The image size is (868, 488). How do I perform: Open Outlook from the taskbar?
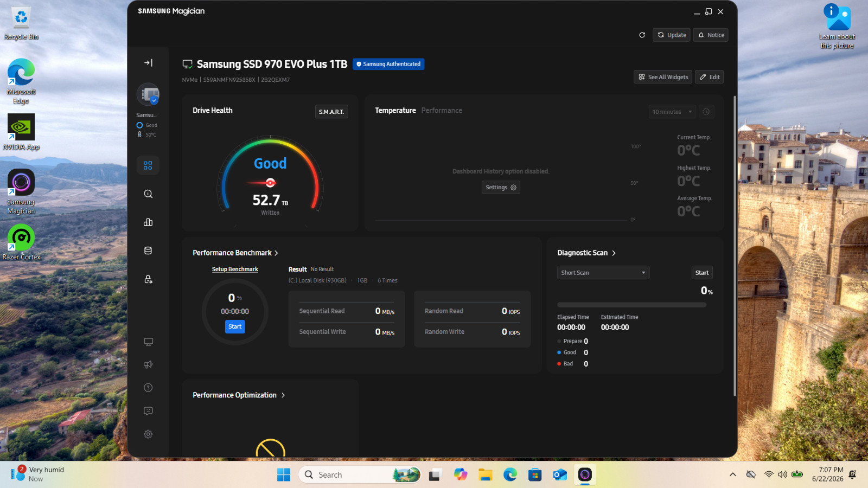pos(560,475)
